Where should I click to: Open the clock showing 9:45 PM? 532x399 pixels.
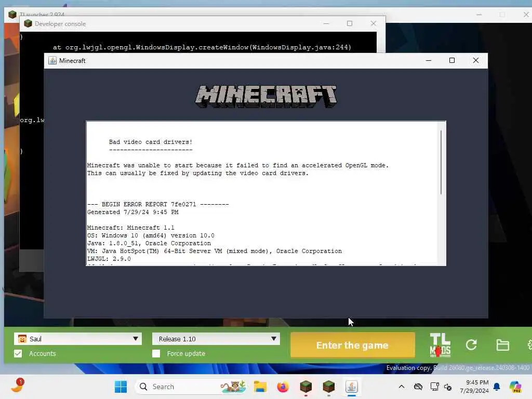click(474, 387)
